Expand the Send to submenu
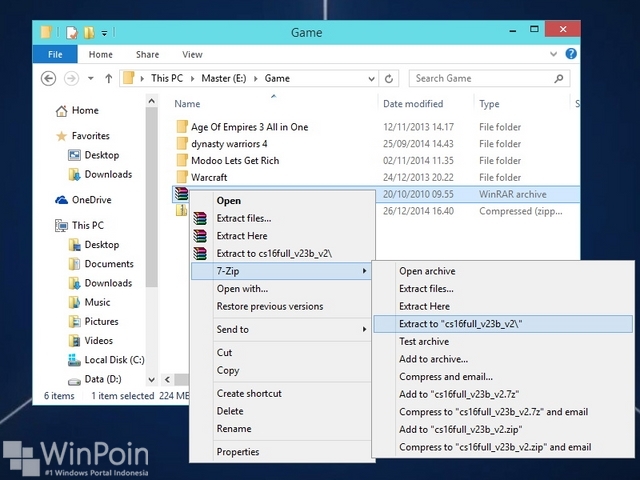This screenshot has width=640, height=480. (282, 329)
